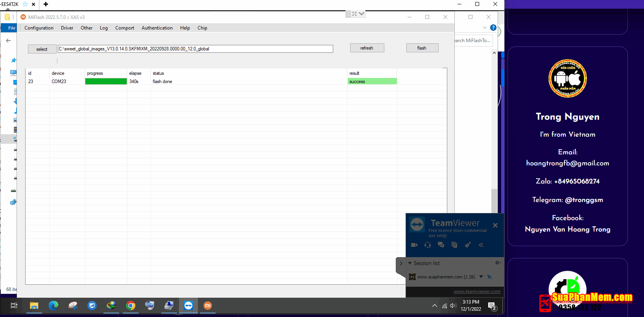Open the Windows notification center icon
644x317 pixels.
492,306
